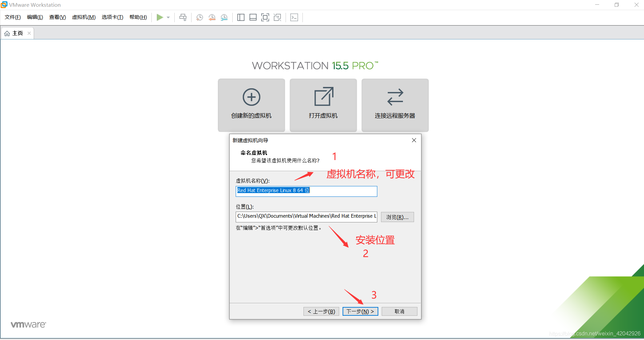This screenshot has height=340, width=644.
Task: Open the console view icon
Action: (294, 18)
